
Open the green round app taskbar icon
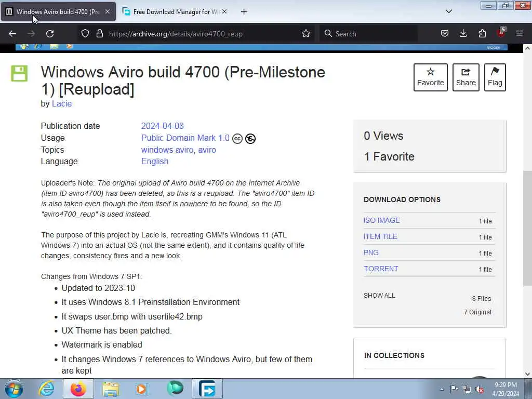tap(175, 388)
